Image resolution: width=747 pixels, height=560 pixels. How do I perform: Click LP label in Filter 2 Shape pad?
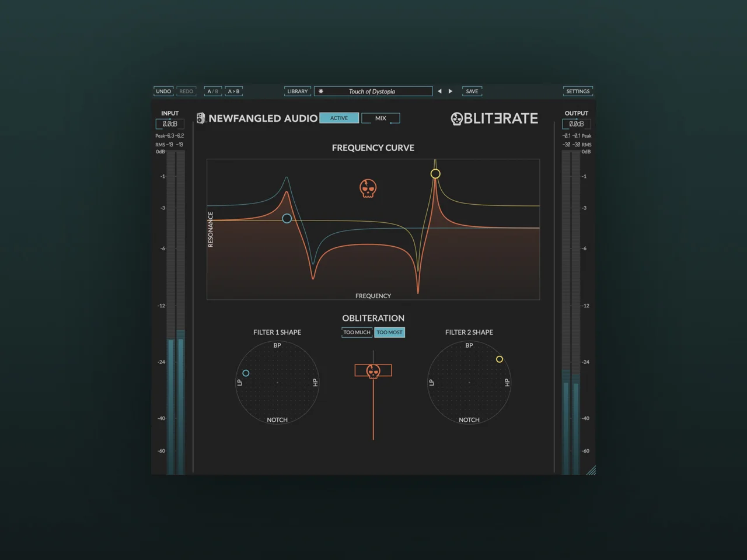tap(432, 383)
